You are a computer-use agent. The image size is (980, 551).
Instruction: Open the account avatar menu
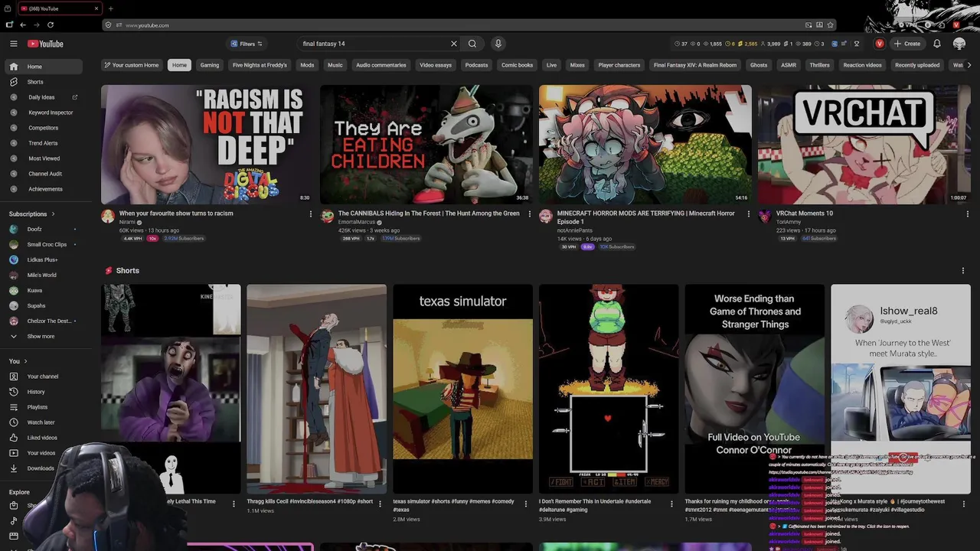click(x=959, y=44)
